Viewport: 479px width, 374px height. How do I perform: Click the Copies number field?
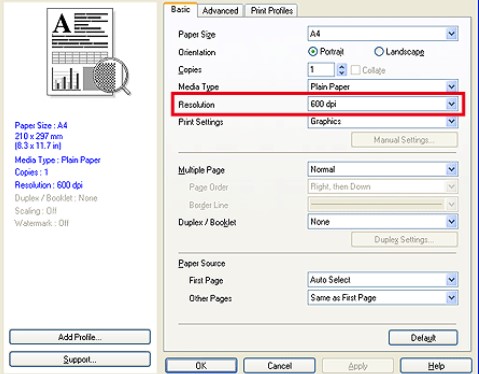(321, 70)
